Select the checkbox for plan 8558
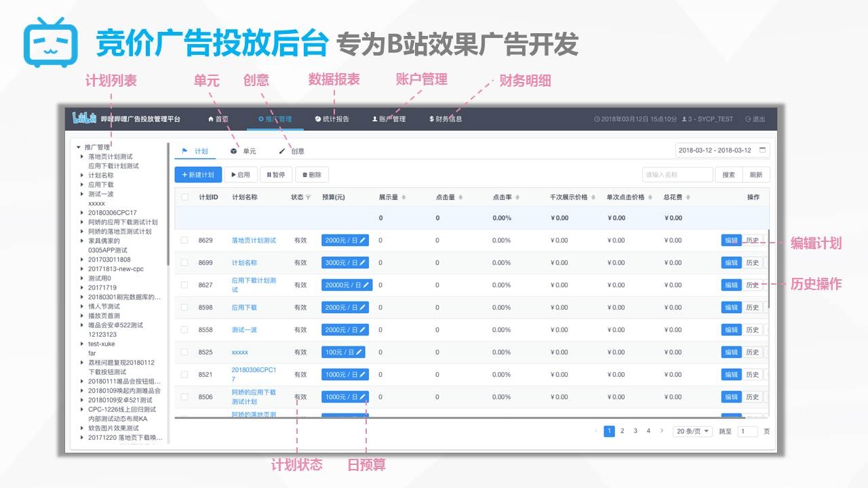This screenshot has width=868, height=488. coord(184,330)
